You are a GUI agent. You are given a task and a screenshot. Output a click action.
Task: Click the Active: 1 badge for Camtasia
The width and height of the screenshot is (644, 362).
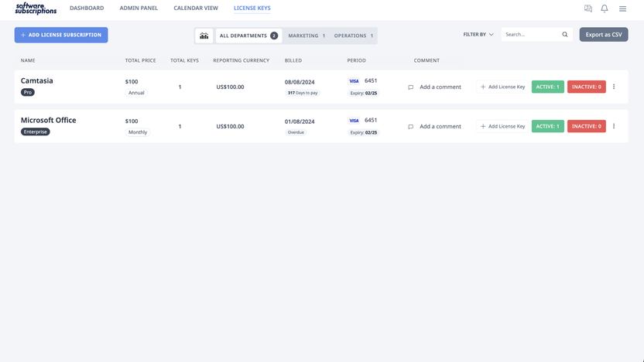pos(547,87)
